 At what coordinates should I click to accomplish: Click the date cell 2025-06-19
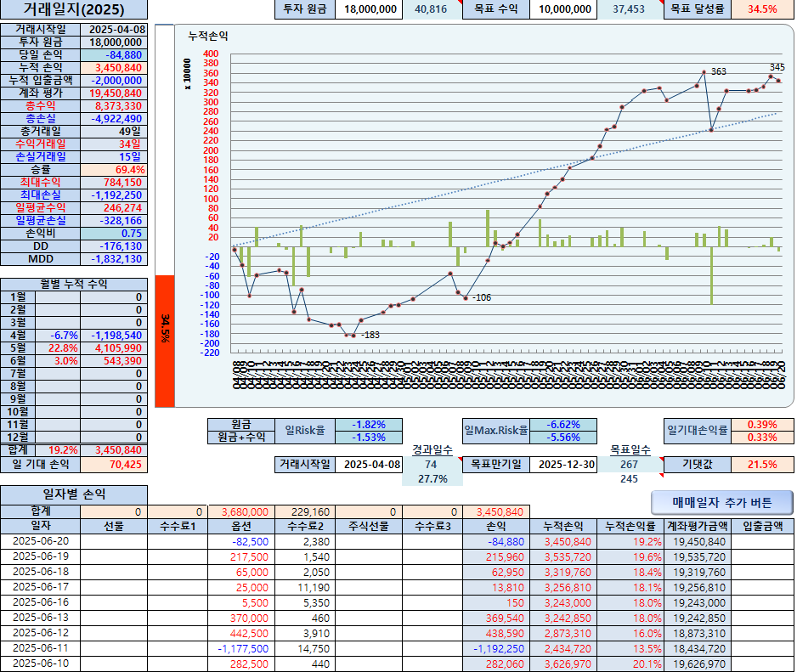pos(41,556)
